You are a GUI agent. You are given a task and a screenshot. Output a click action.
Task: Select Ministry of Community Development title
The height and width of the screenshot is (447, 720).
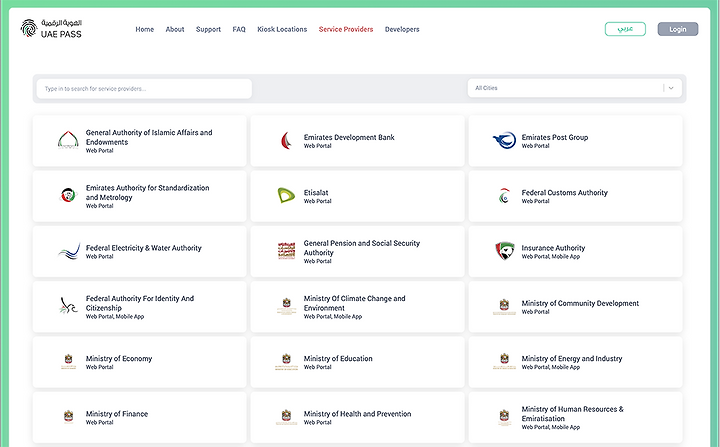point(580,303)
